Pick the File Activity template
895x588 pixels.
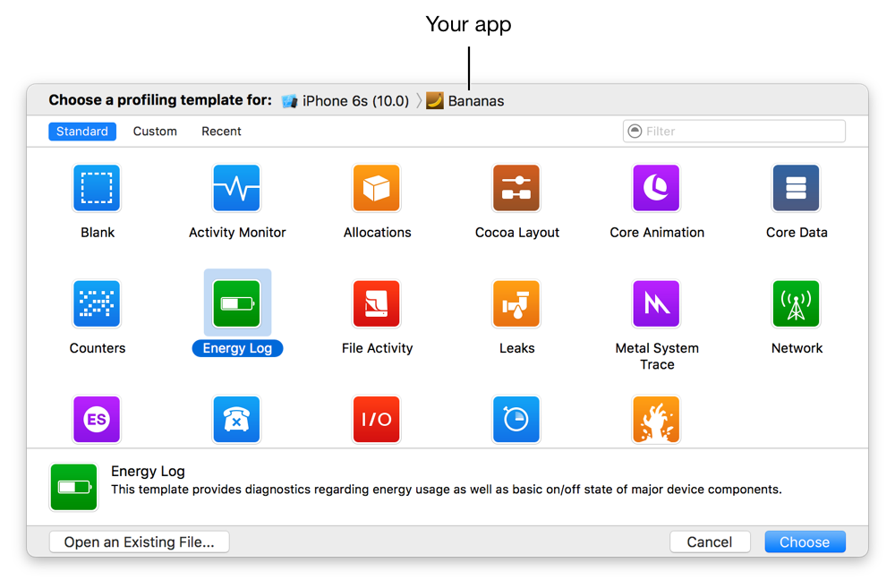pos(377,304)
